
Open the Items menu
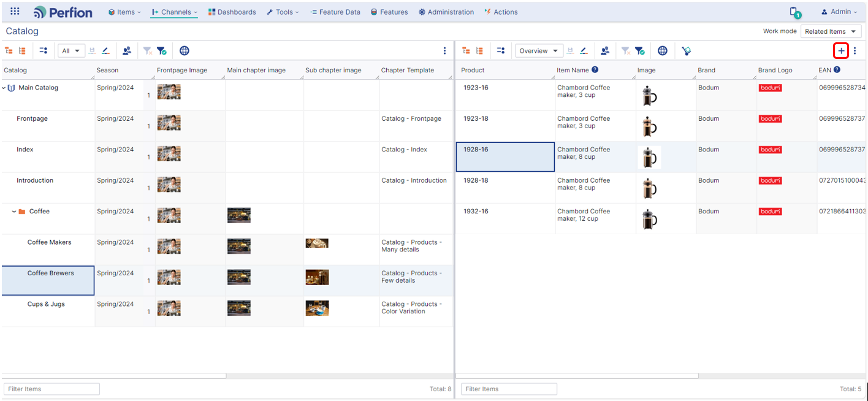[x=124, y=12]
